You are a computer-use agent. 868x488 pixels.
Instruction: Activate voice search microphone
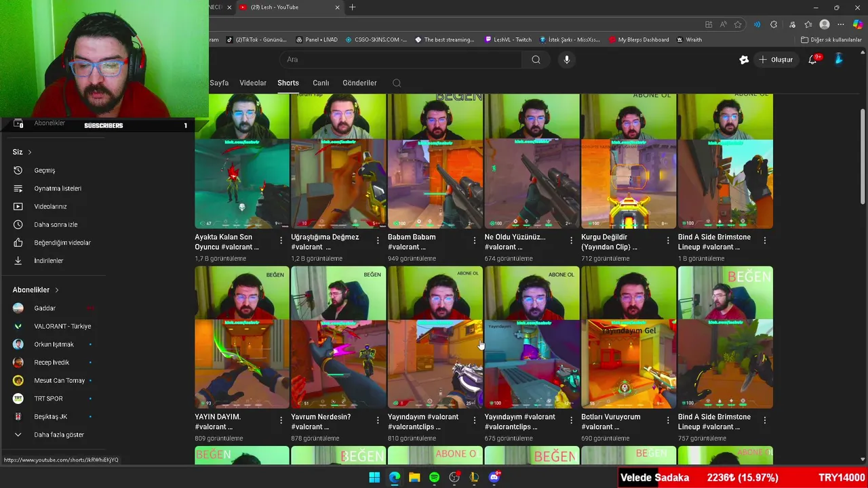pyautogui.click(x=567, y=60)
